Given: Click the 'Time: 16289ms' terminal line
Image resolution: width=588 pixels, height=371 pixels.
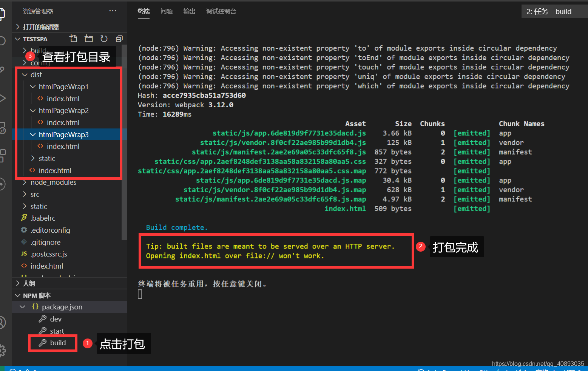Looking at the screenshot, I should 165,114.
